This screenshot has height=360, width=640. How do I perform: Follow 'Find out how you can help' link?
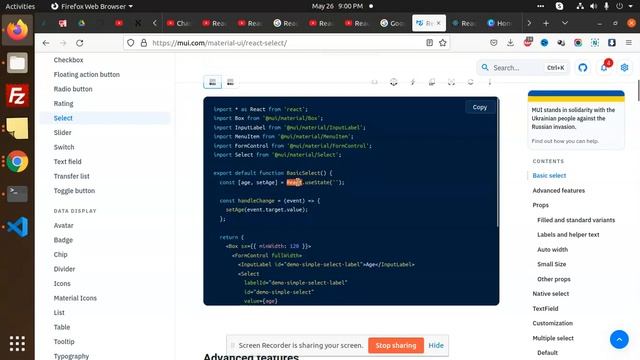point(565,141)
